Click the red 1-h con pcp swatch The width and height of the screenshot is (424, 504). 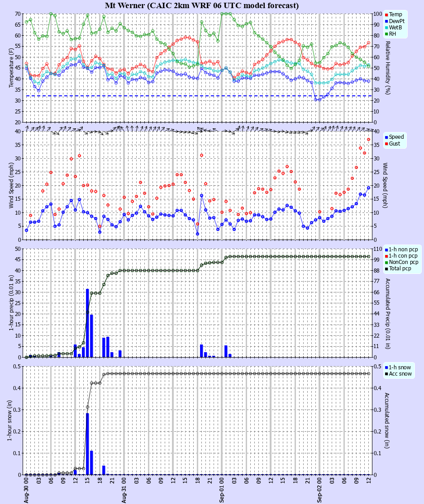pyautogui.click(x=386, y=256)
